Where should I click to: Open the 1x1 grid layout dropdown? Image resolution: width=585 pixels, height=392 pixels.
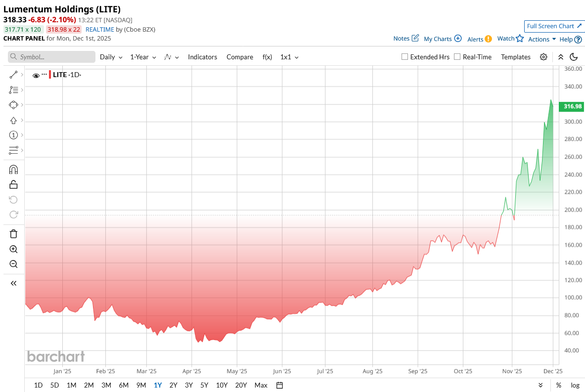(x=289, y=57)
